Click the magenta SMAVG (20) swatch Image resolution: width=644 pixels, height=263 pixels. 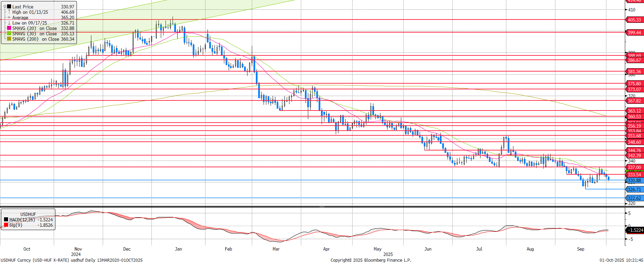tap(9, 28)
